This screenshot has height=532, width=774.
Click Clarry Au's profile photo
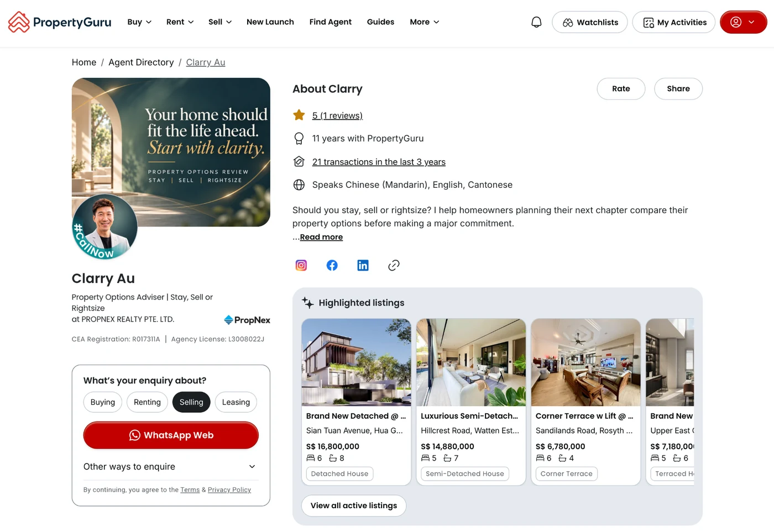104,227
